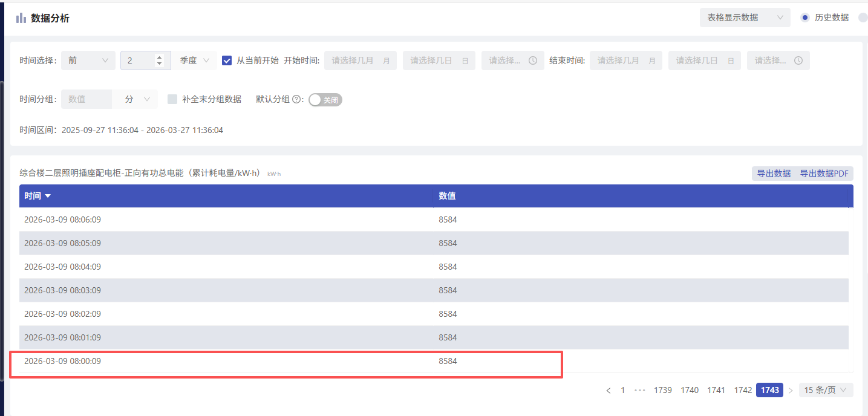
Task: Enable the 补全未分组数据 checkbox
Action: (x=172, y=99)
